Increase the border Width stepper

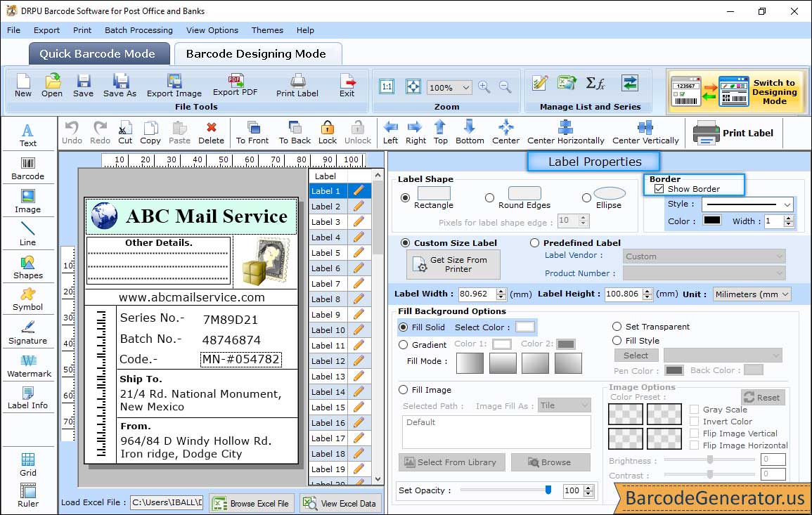(789, 219)
